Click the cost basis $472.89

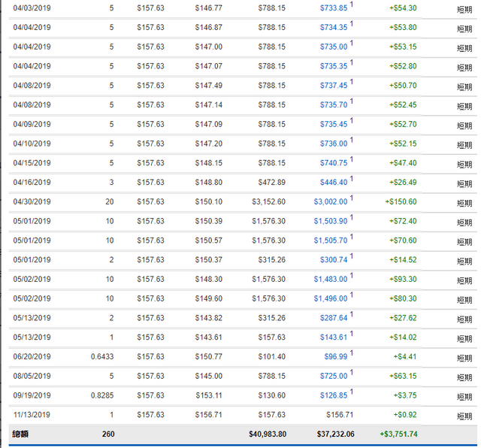click(272, 182)
